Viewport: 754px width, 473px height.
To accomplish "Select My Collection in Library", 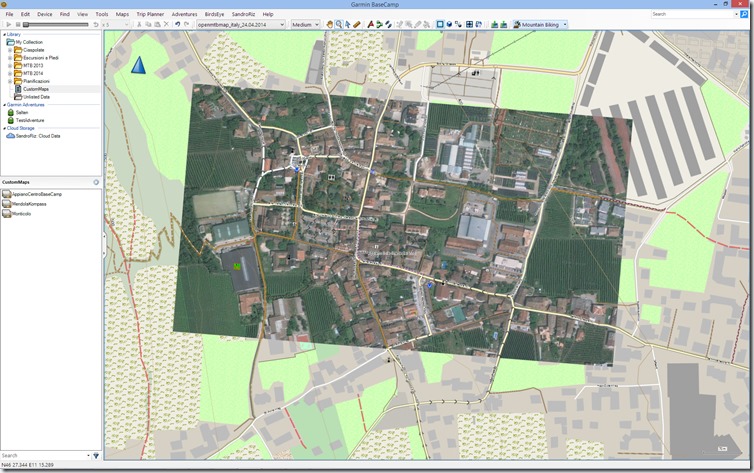I will point(29,42).
